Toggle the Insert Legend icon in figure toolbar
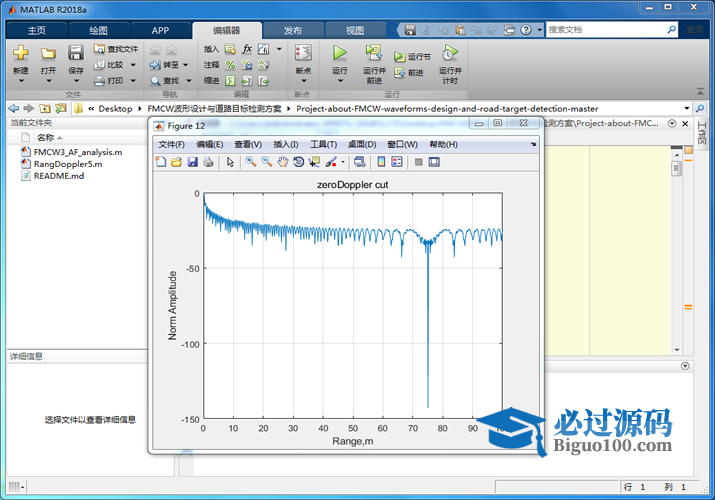715x500 pixels. (x=397, y=162)
